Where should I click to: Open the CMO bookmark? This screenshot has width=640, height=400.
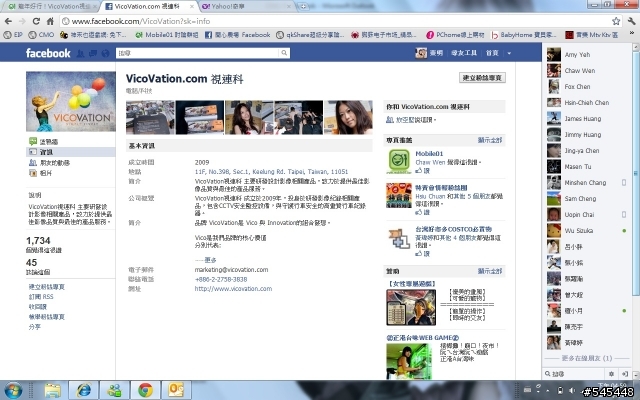(41, 35)
